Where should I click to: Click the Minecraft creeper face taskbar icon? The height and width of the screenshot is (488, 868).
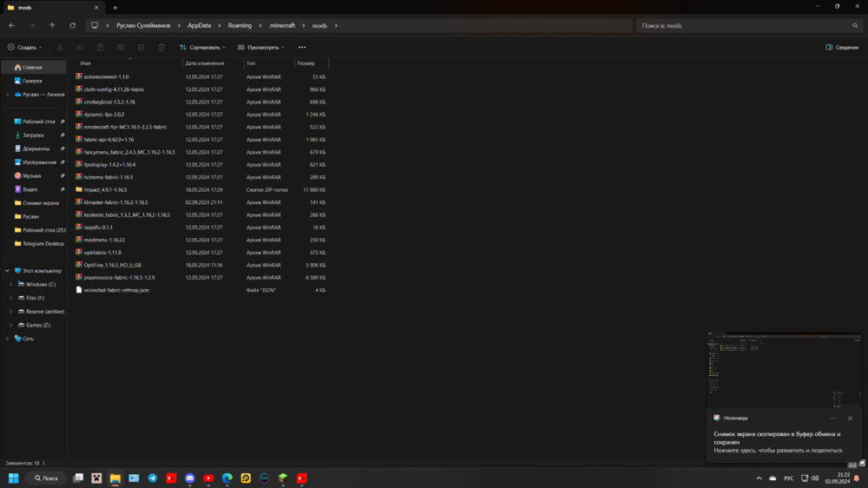point(97,478)
